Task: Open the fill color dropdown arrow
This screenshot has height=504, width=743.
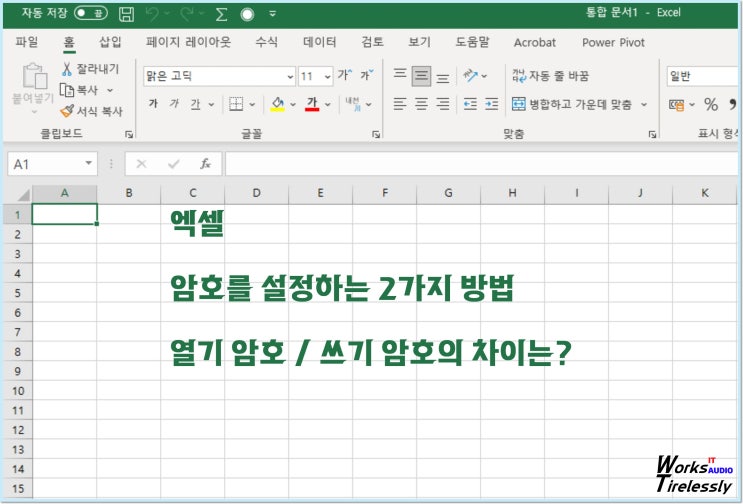Action: click(x=293, y=104)
